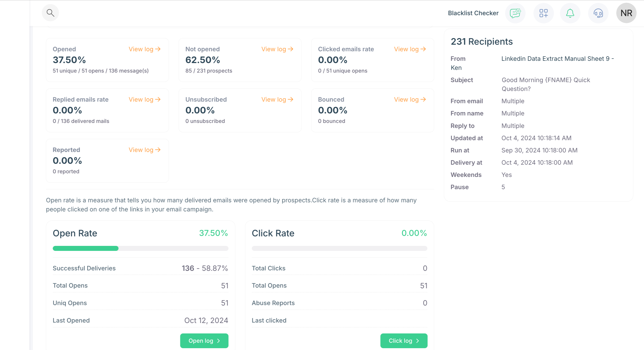Open the chat feedback icon

[x=515, y=13]
